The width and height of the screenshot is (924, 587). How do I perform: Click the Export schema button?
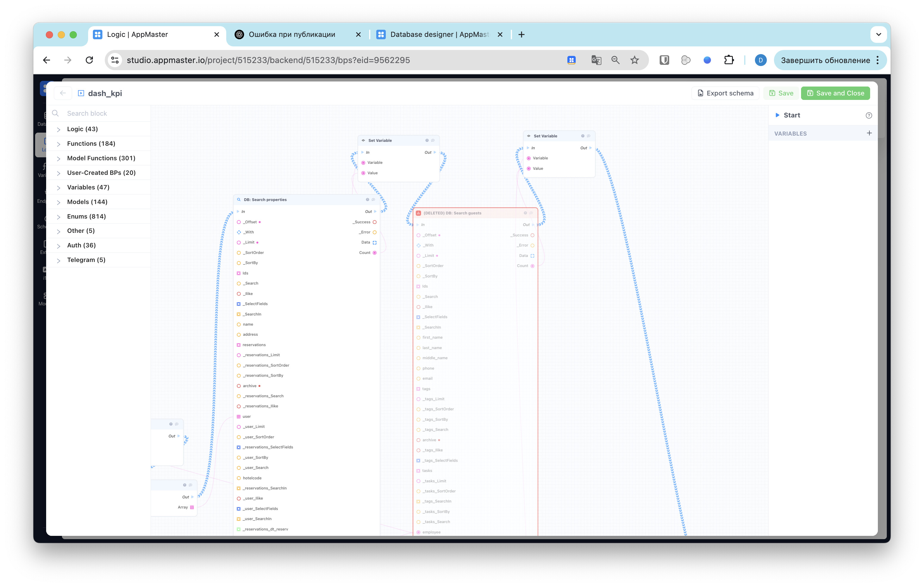[725, 93]
